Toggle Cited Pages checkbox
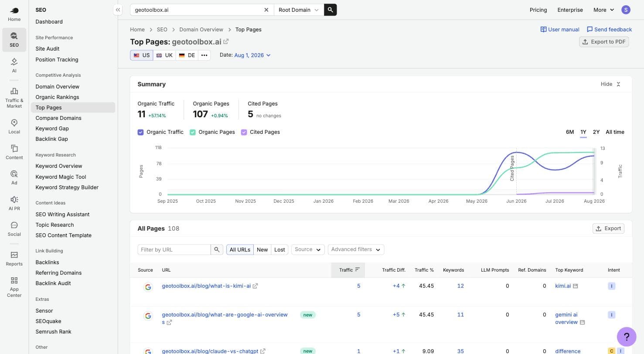 244,132
